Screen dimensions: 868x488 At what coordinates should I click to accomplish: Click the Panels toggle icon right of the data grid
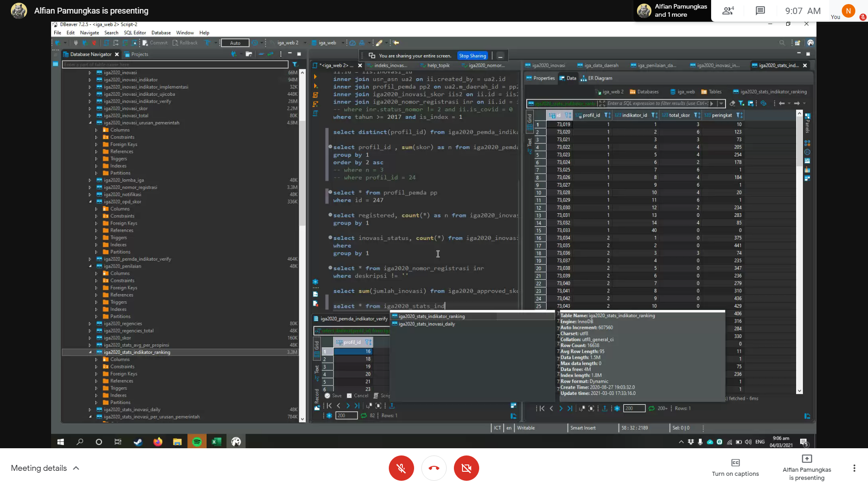point(807,122)
